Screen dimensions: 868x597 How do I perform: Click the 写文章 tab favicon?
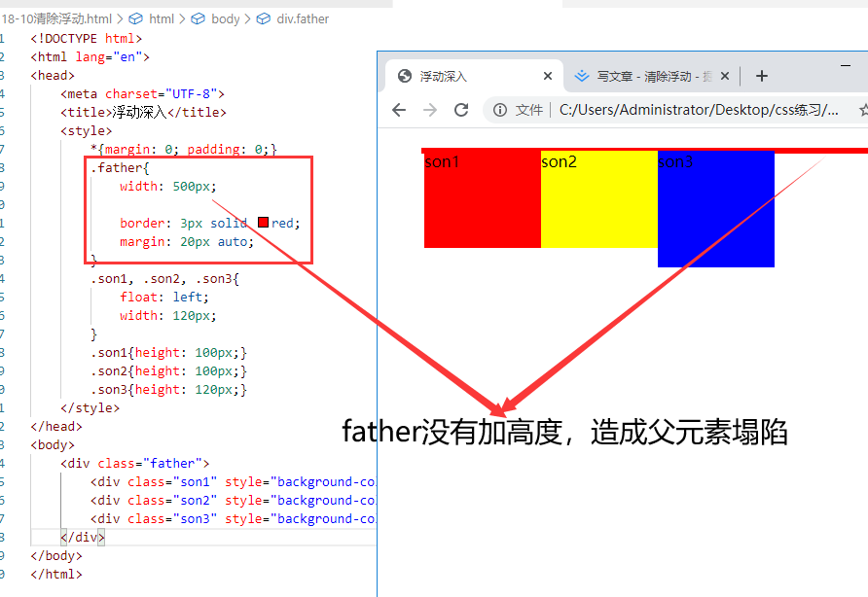click(582, 76)
